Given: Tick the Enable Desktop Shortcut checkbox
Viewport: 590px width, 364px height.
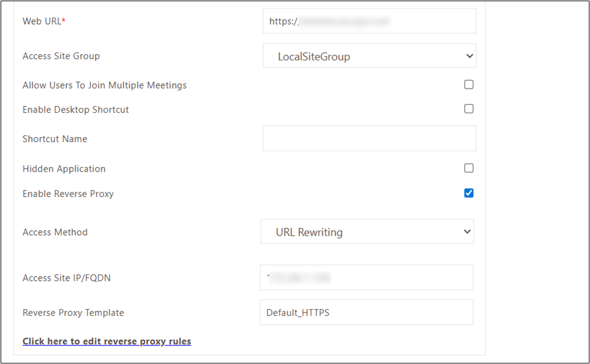Looking at the screenshot, I should 469,109.
